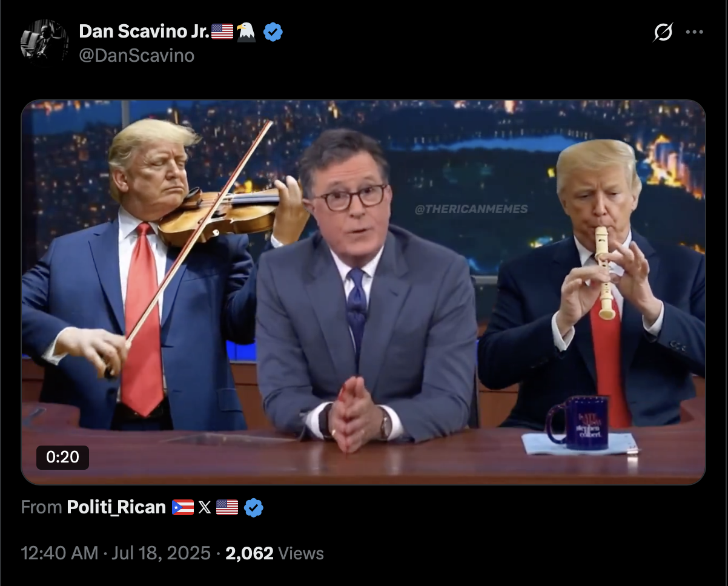Click the verified badge beside Politi_Rican
The height and width of the screenshot is (586, 728).
click(254, 507)
